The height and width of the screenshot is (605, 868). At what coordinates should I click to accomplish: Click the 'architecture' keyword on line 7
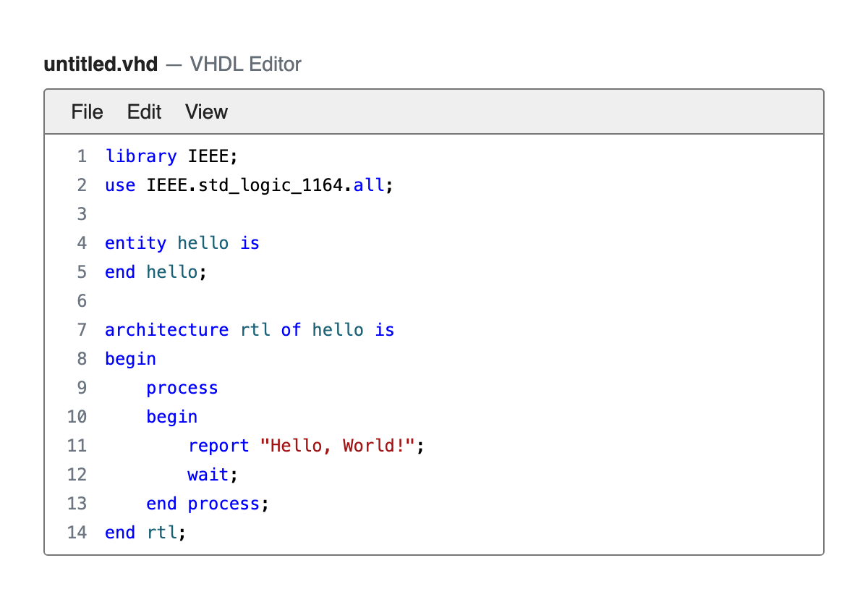[166, 330]
